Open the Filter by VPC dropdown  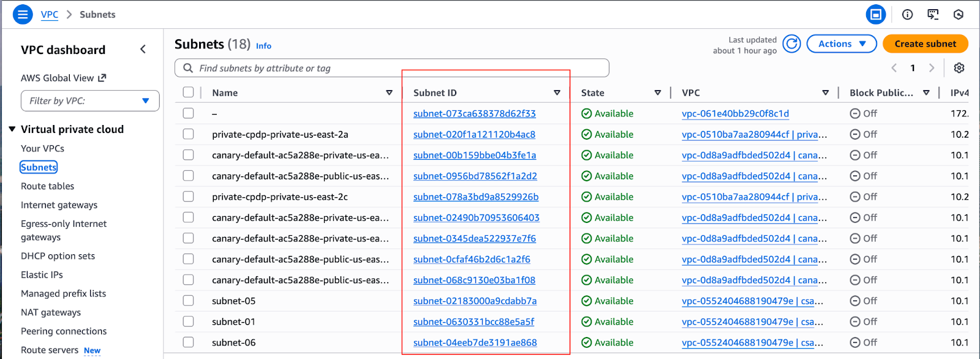[x=90, y=101]
